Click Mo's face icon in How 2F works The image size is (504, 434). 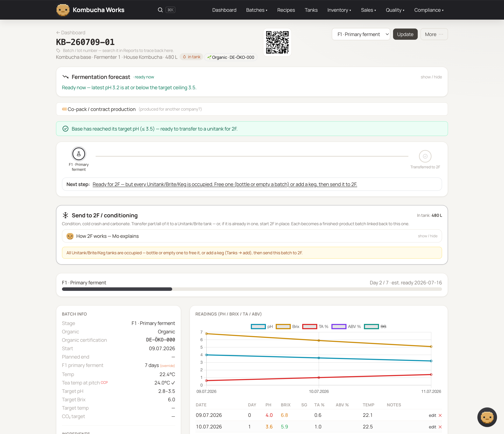click(70, 236)
